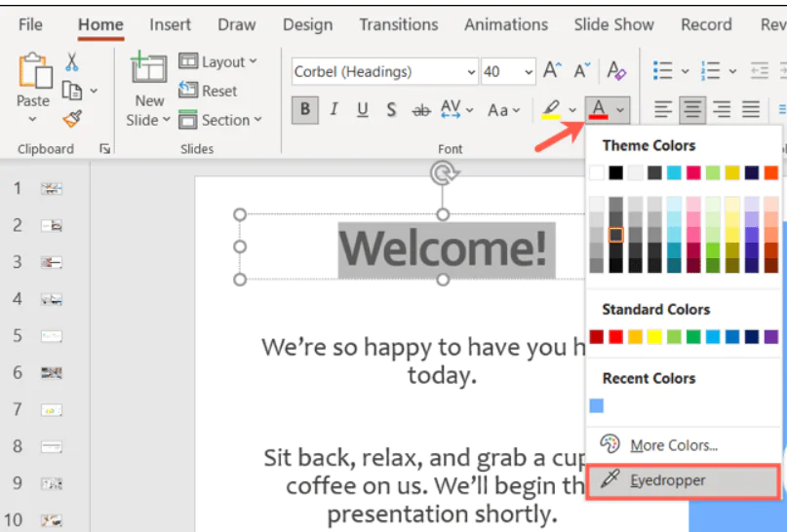The height and width of the screenshot is (532, 787).
Task: Pick standard yellow color swatch
Action: pyautogui.click(x=654, y=336)
